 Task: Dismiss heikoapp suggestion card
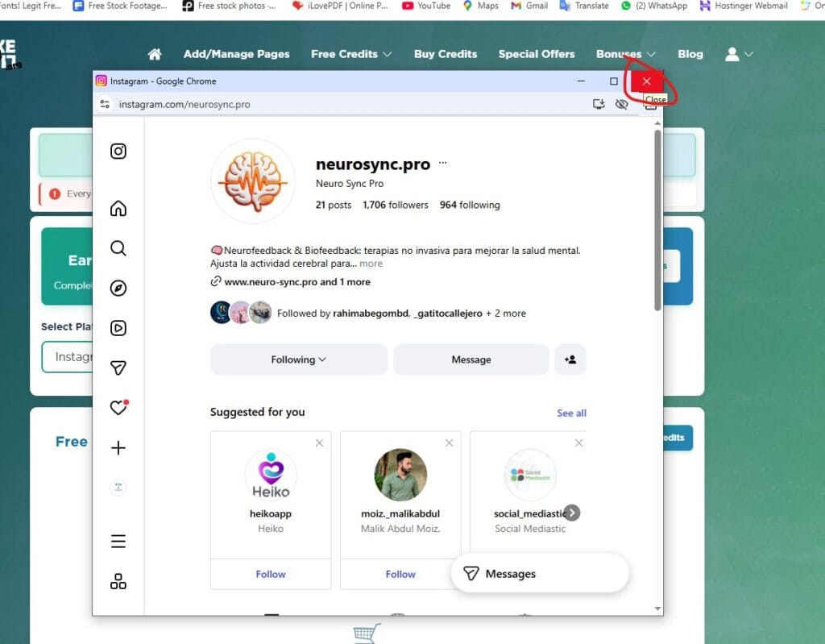[x=320, y=442]
